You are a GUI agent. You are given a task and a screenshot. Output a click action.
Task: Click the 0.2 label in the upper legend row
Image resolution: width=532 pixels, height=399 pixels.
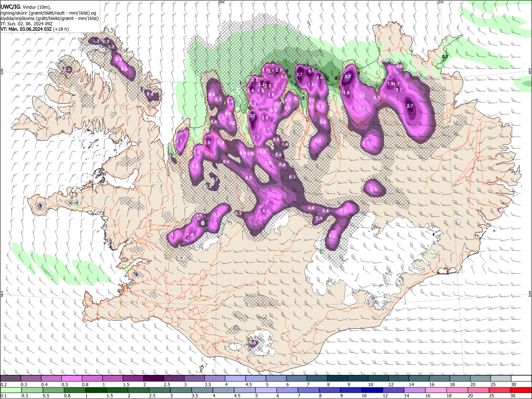click(x=3, y=384)
